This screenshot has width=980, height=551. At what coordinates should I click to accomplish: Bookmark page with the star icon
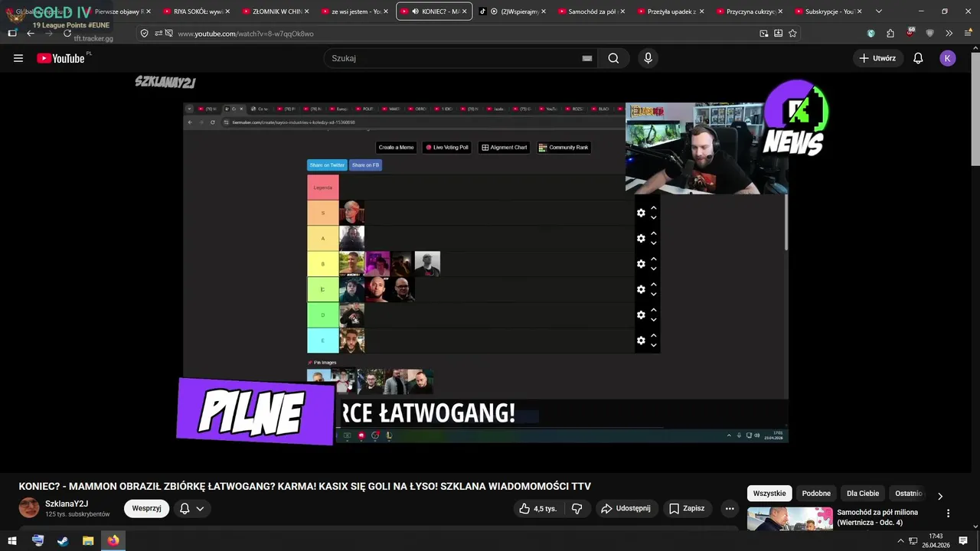[x=792, y=34]
